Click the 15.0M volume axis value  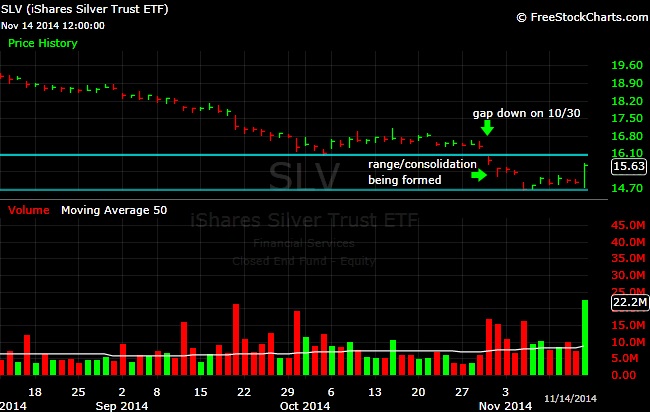pyautogui.click(x=628, y=325)
